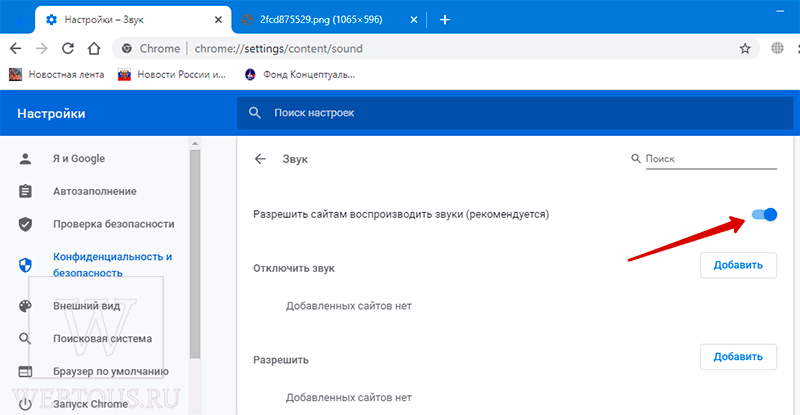Click the person icon for Я и Google
The height and width of the screenshot is (415, 800).
pos(25,159)
